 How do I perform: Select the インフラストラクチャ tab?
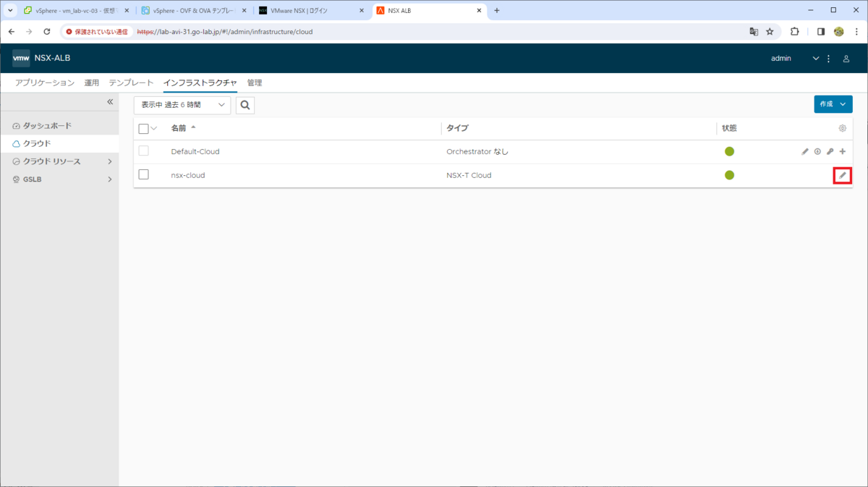click(200, 82)
